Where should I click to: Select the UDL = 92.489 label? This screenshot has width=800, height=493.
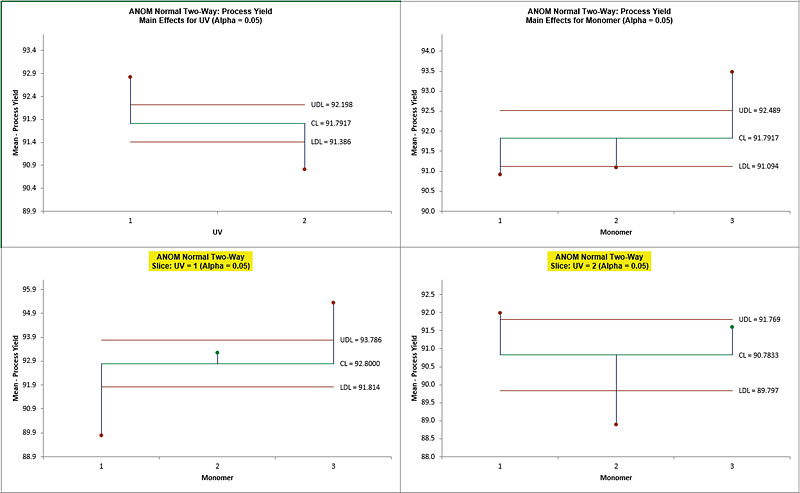764,110
